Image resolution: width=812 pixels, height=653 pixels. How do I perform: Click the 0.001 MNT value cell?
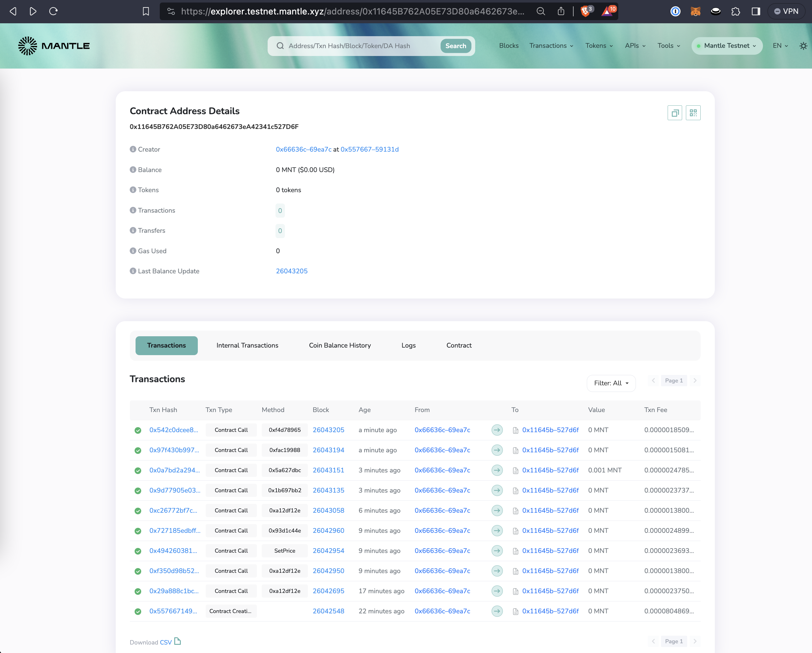pos(605,470)
